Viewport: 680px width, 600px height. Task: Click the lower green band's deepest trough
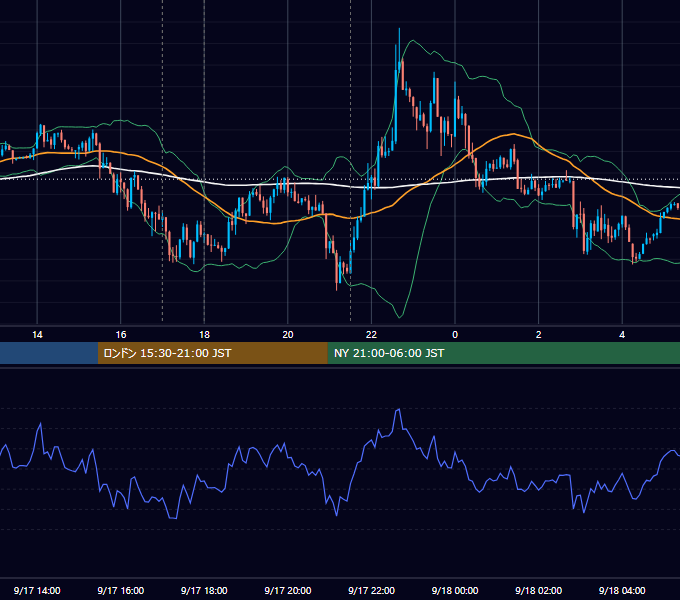coord(400,317)
